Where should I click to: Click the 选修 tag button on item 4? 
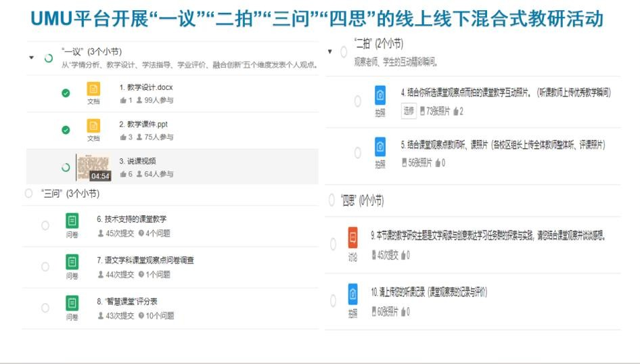(409, 111)
